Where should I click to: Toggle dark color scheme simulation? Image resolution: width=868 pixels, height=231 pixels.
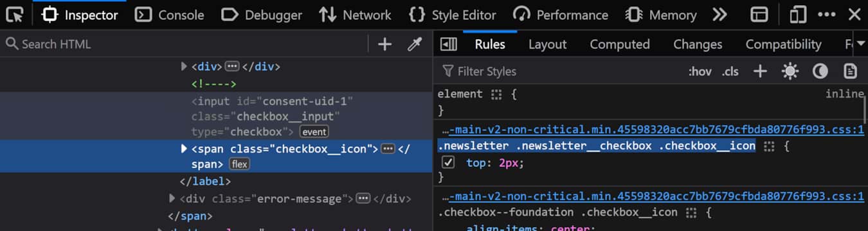click(x=820, y=71)
